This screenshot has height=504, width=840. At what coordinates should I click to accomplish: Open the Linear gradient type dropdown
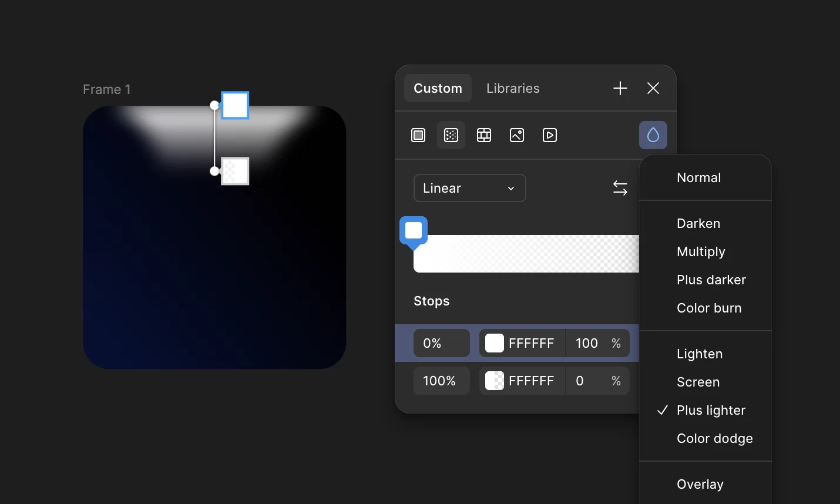(469, 188)
